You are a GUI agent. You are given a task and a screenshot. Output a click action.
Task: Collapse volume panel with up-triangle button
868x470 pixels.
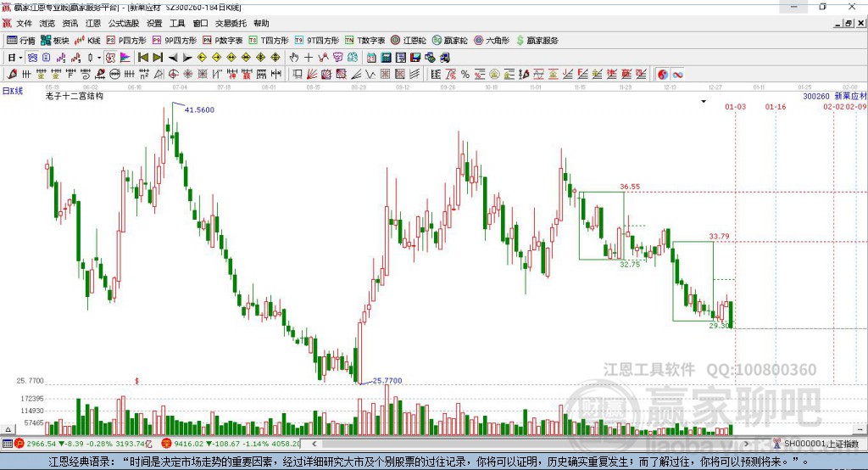coord(8,429)
